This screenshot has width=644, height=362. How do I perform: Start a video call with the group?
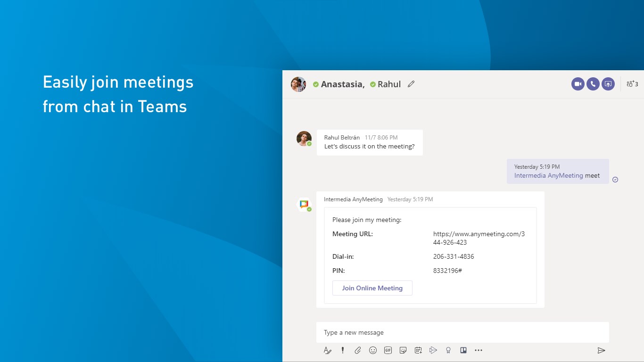pos(578,84)
